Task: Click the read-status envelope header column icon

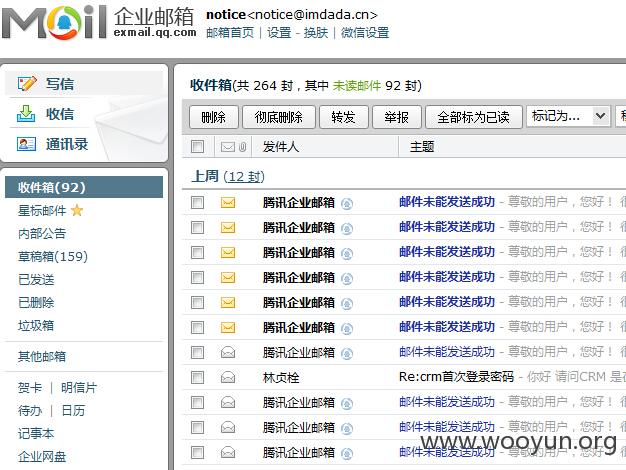Action: point(228,147)
